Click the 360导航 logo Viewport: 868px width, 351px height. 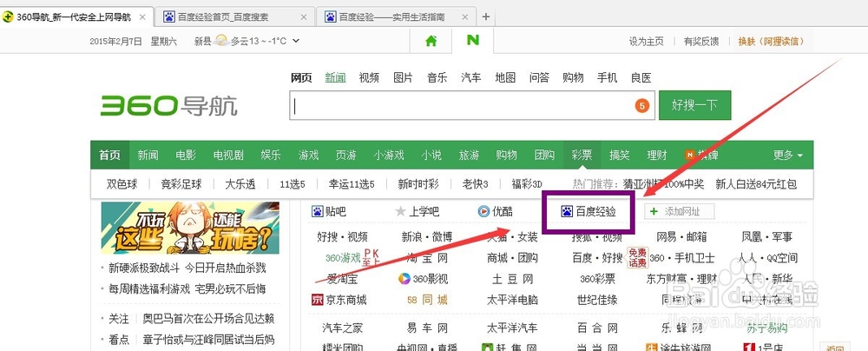point(169,105)
